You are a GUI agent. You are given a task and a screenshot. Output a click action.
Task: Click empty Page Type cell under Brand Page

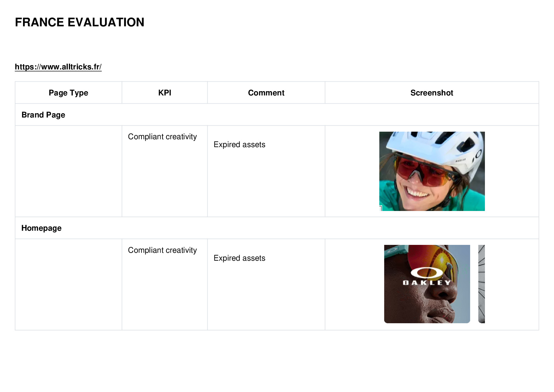tap(68, 171)
